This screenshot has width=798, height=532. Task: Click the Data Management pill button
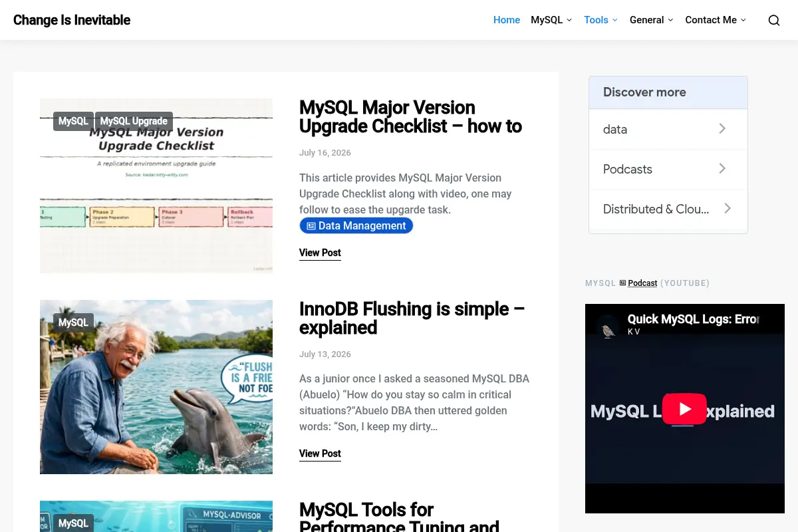(x=356, y=226)
